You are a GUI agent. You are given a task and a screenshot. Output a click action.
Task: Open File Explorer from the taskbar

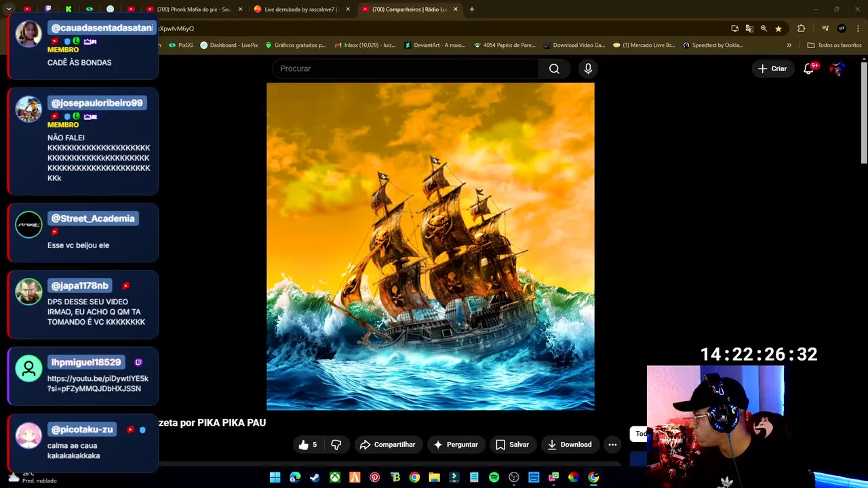point(434,477)
